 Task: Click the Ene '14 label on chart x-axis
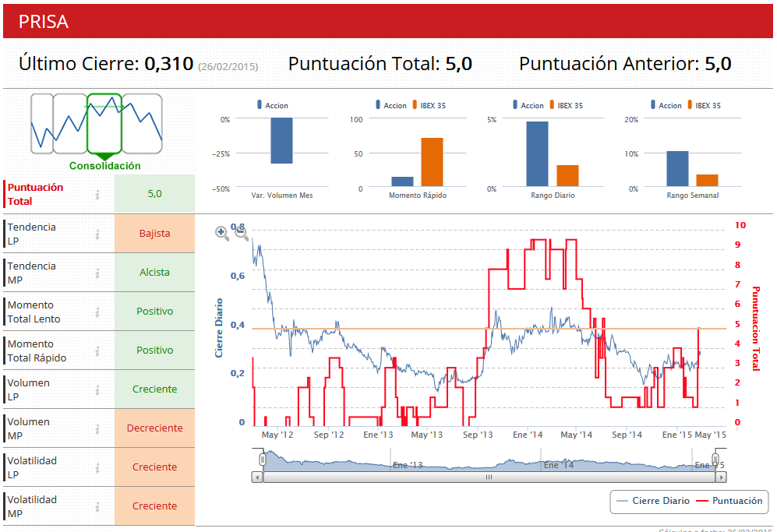(x=528, y=435)
